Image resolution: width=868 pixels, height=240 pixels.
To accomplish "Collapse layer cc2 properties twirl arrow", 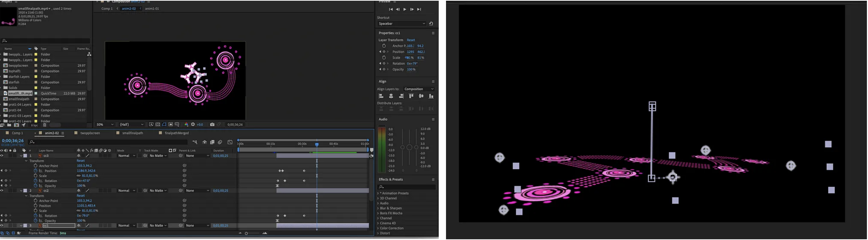I will coord(21,191).
